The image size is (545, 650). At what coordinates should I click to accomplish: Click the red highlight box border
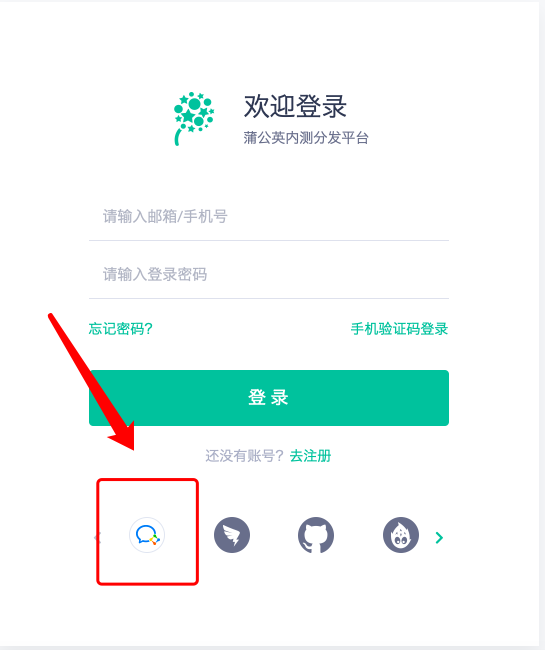tap(148, 480)
